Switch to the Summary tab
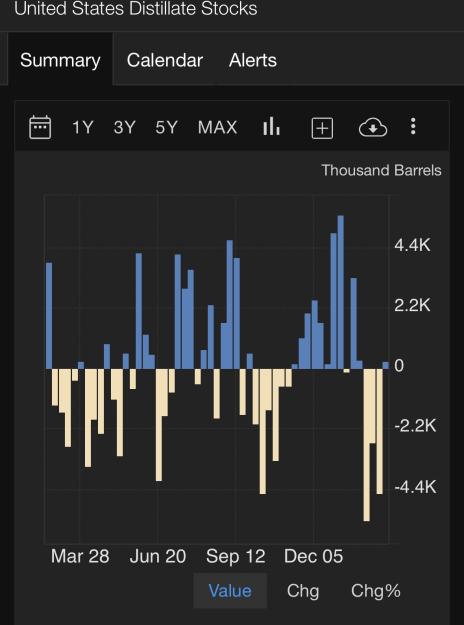This screenshot has height=625, width=464. pyautogui.click(x=60, y=60)
